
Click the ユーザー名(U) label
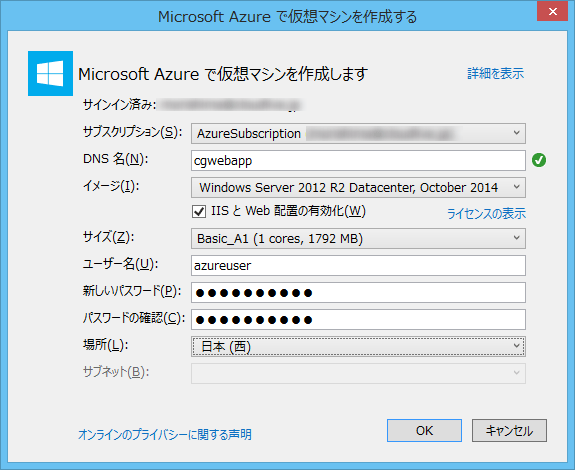pyautogui.click(x=120, y=264)
